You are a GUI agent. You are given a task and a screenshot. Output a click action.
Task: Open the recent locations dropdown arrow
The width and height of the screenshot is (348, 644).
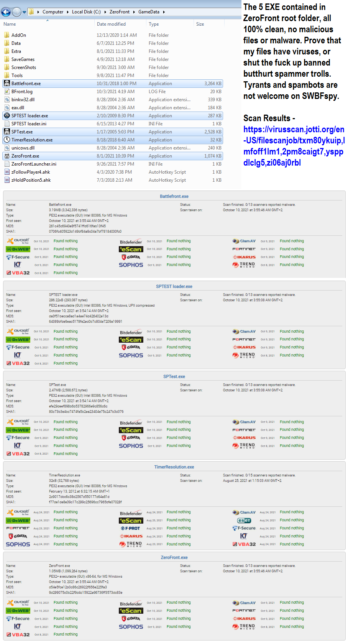pyautogui.click(x=25, y=12)
